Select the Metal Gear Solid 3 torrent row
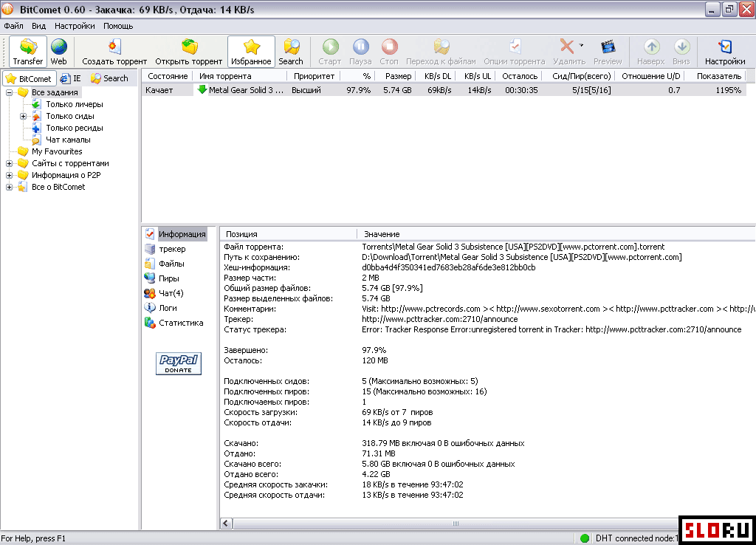756x545 pixels. [444, 90]
